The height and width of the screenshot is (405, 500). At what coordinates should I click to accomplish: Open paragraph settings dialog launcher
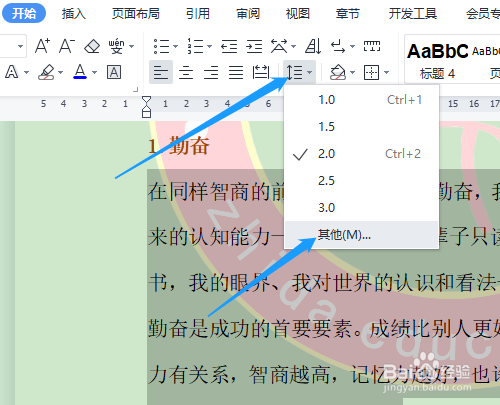pos(135,90)
